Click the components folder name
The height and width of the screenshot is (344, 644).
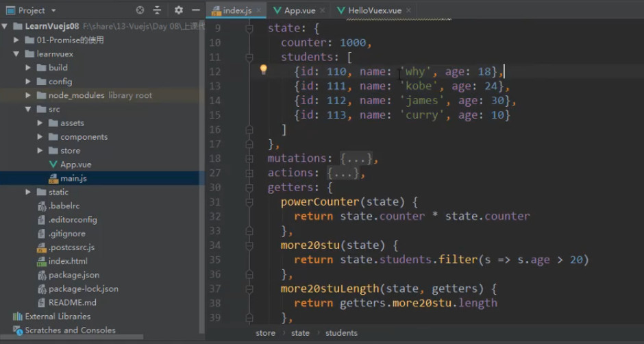(x=84, y=137)
